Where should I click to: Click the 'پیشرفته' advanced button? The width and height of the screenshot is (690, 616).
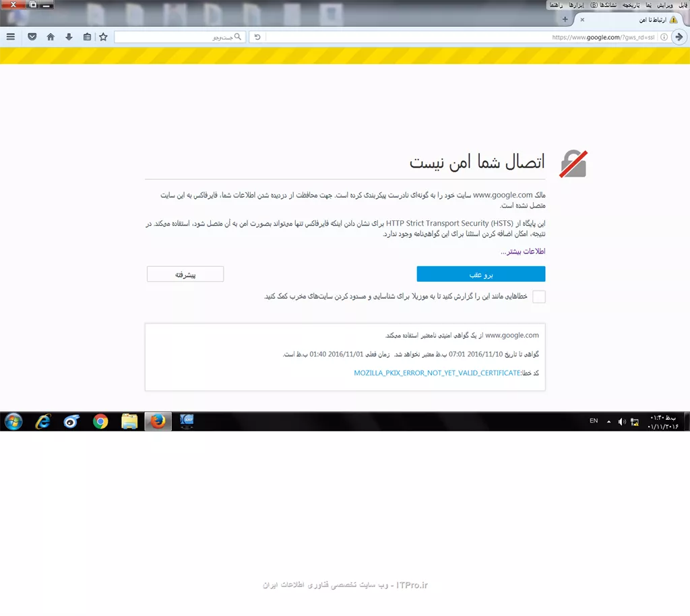(185, 274)
